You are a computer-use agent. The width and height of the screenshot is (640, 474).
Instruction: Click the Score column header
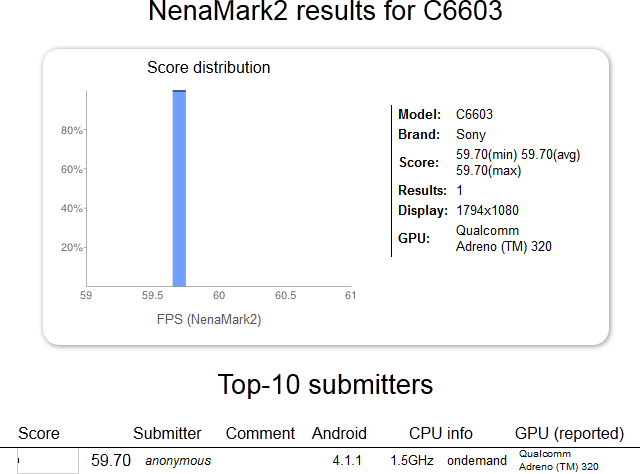coord(39,433)
